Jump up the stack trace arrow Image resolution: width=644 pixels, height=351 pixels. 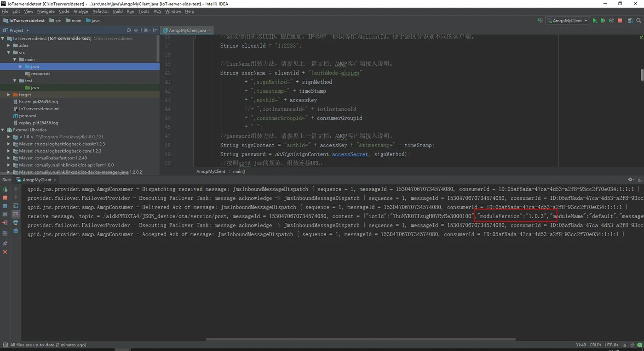pyautogui.click(x=16, y=189)
